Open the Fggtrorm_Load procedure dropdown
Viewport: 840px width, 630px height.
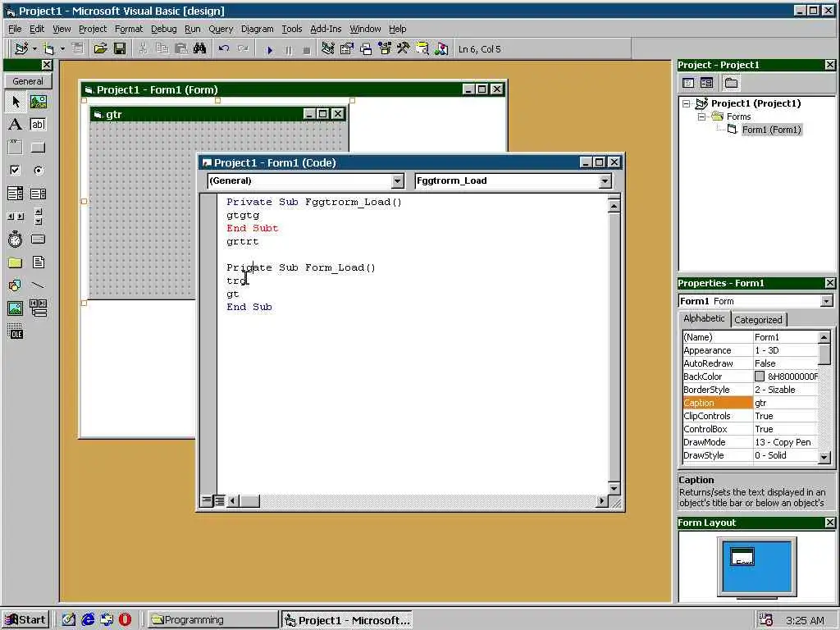[605, 181]
